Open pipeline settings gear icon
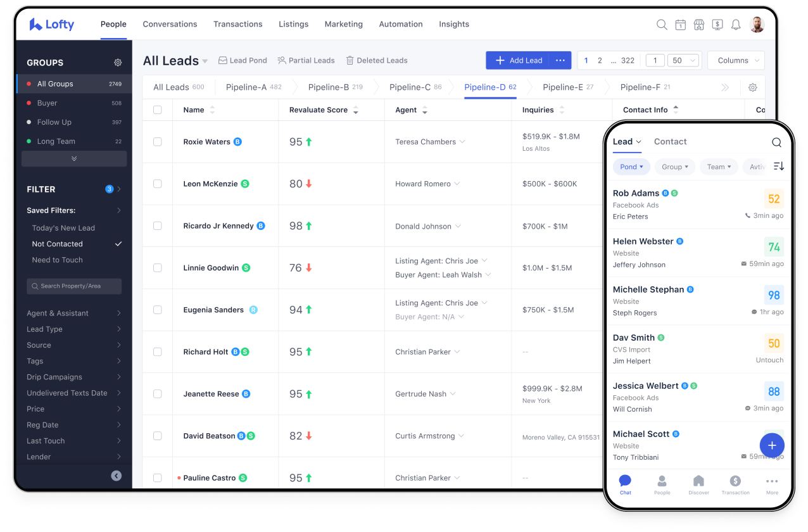 point(752,87)
